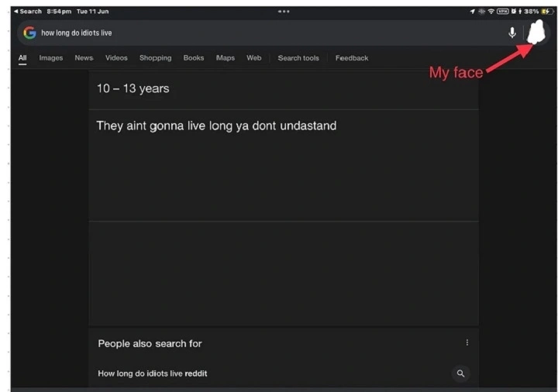Select 'How long do idiots live reddit' suggestion

click(x=153, y=373)
